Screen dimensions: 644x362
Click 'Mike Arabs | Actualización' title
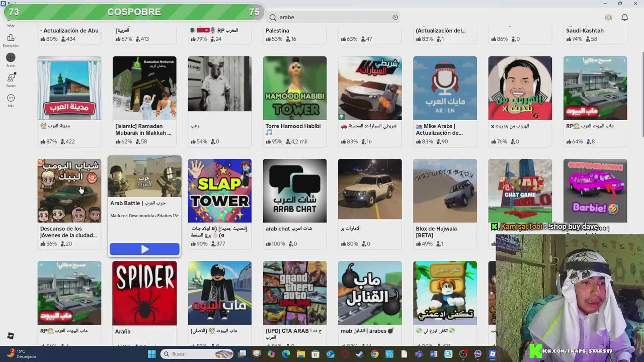tap(439, 130)
